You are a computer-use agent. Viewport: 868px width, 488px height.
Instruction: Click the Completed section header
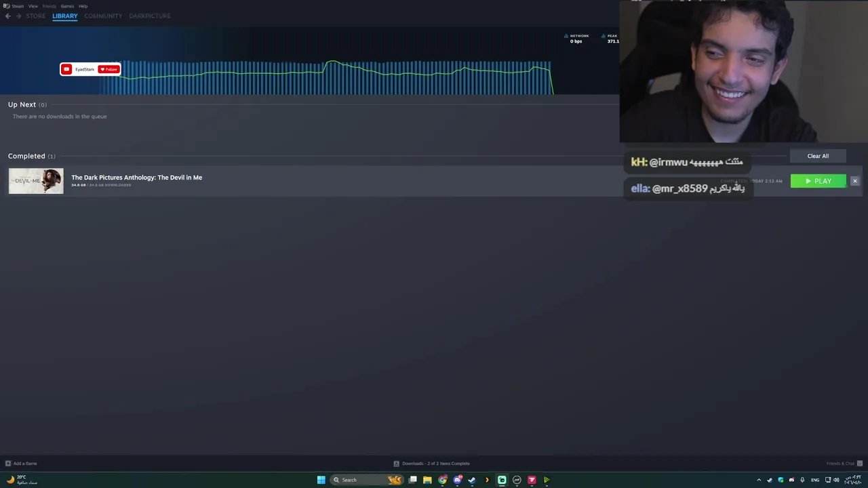(x=32, y=156)
